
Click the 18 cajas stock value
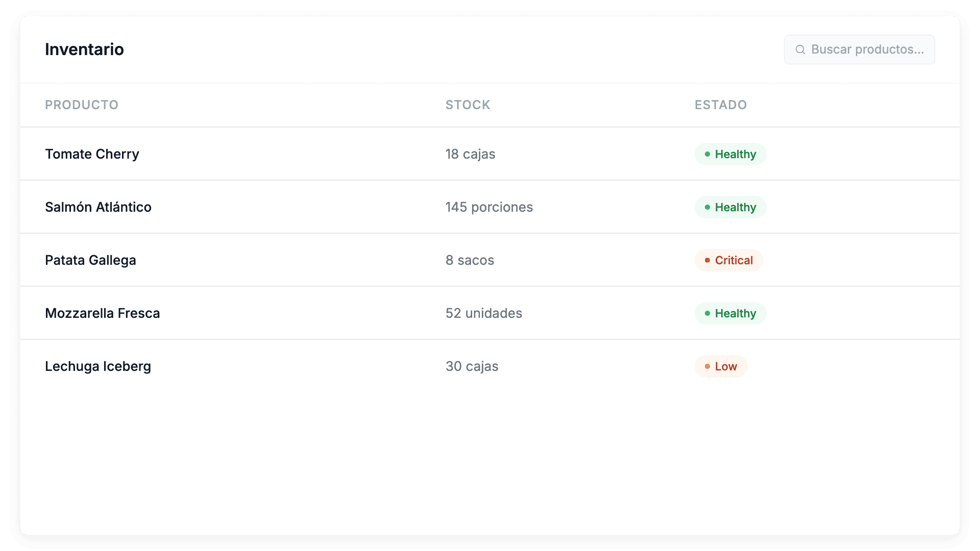[470, 154]
